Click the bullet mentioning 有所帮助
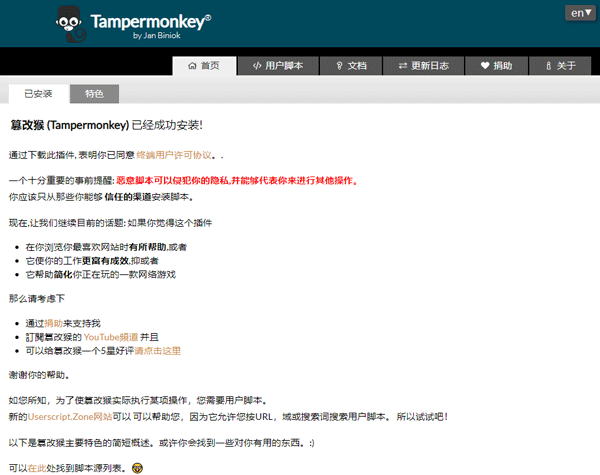Screen dimensions: 600x475 (x=106, y=247)
